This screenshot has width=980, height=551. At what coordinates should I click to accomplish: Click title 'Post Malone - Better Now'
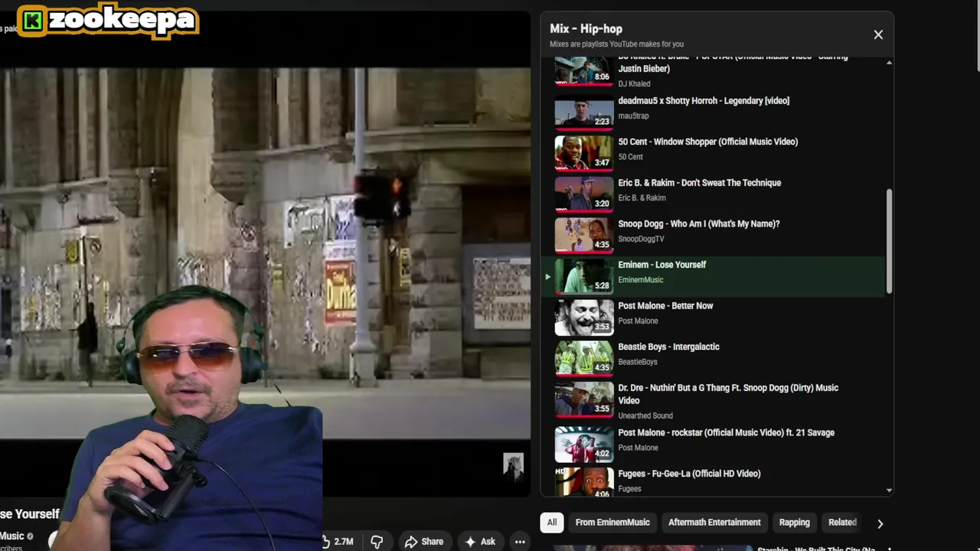pos(665,306)
